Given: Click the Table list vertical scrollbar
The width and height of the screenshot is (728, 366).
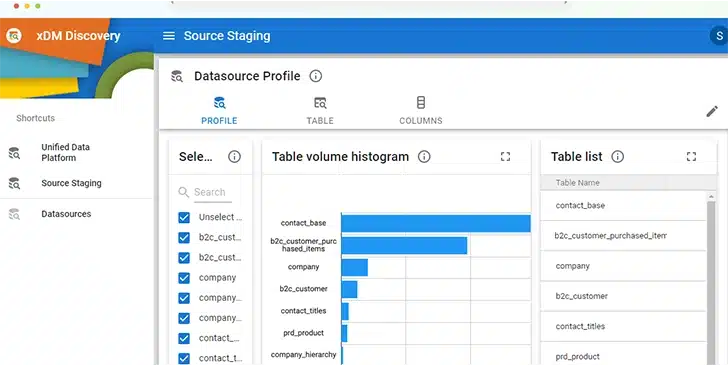Looking at the screenshot, I should pyautogui.click(x=711, y=279).
